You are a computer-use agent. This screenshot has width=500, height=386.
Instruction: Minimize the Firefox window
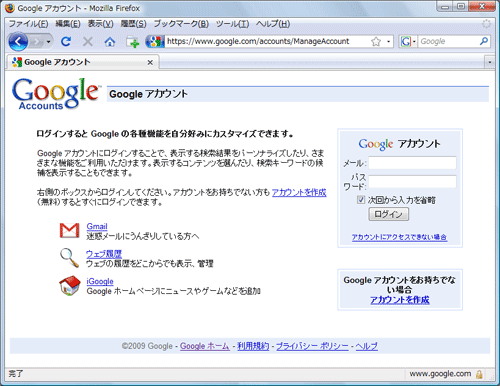tap(445, 7)
